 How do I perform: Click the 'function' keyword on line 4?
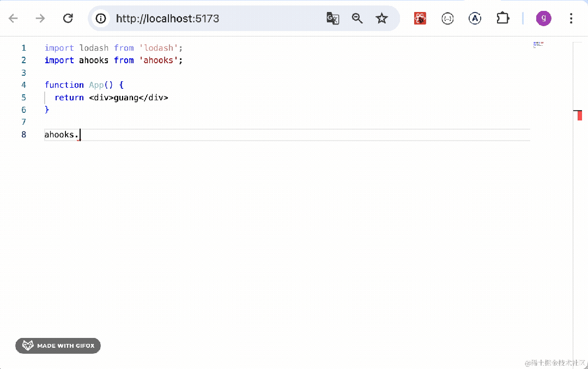pyautogui.click(x=64, y=85)
